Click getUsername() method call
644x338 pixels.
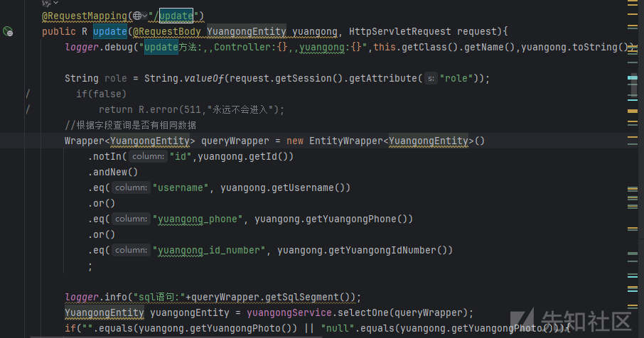308,188
